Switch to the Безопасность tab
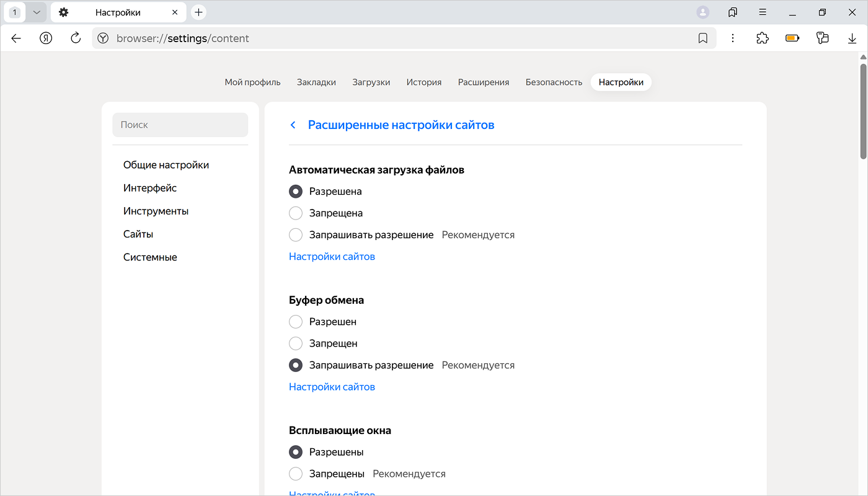Image resolution: width=868 pixels, height=496 pixels. pyautogui.click(x=554, y=82)
